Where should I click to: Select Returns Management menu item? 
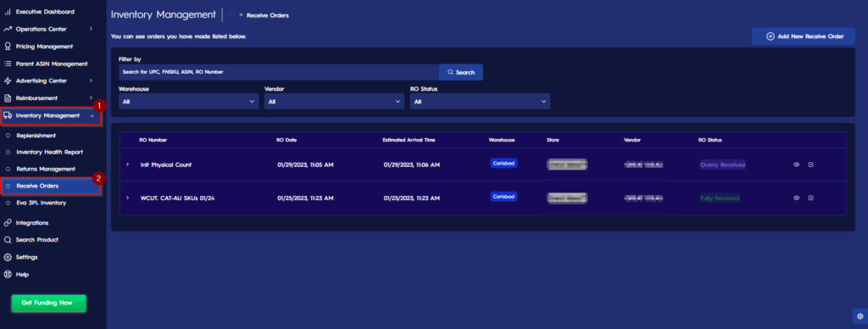[x=46, y=169]
